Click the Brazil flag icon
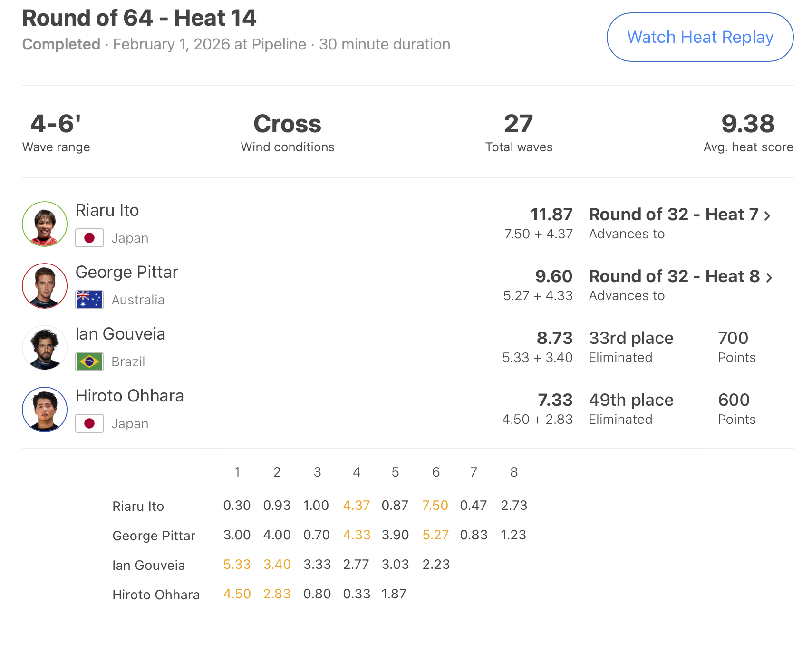The image size is (812, 645). [x=89, y=362]
